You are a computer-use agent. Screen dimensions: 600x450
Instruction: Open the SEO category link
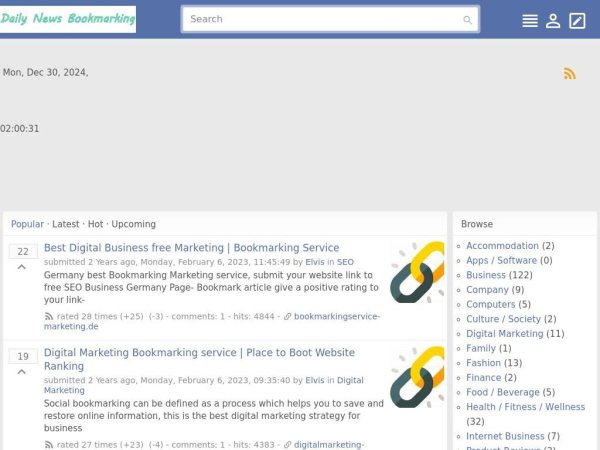pos(345,262)
